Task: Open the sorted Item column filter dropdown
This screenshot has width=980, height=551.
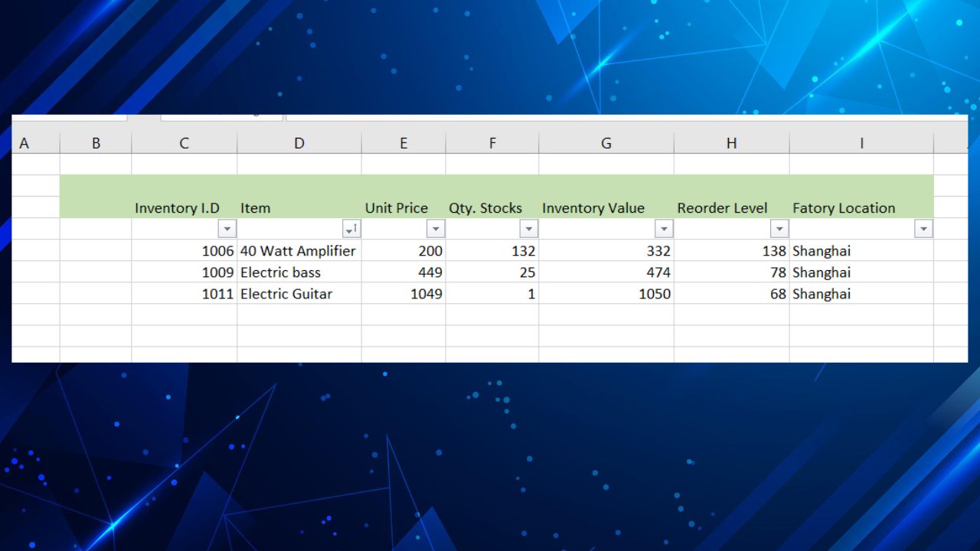Action: tap(351, 229)
